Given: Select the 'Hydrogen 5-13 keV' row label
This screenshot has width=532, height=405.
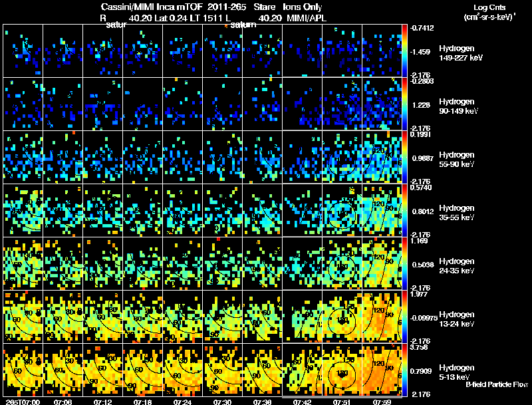Looking at the screenshot, I should (457, 372).
